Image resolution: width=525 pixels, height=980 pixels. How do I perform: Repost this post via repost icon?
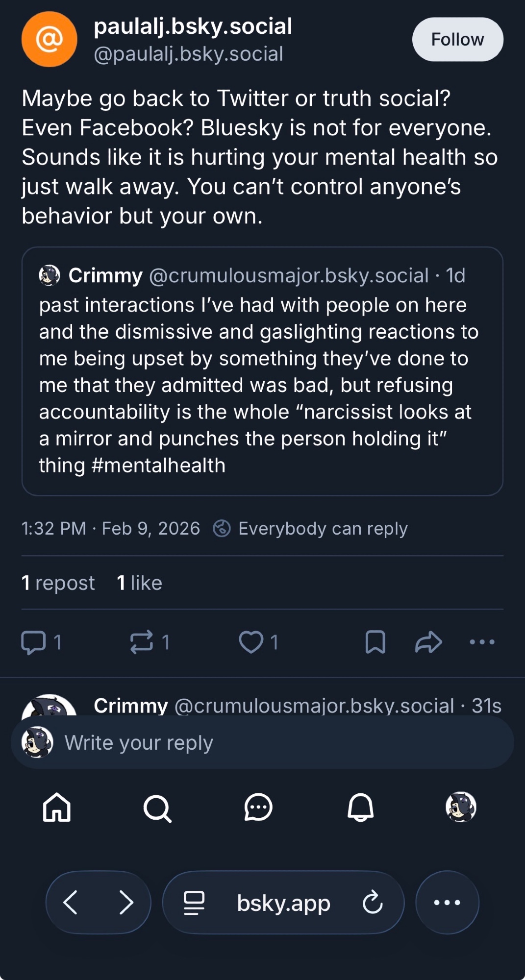coord(142,642)
